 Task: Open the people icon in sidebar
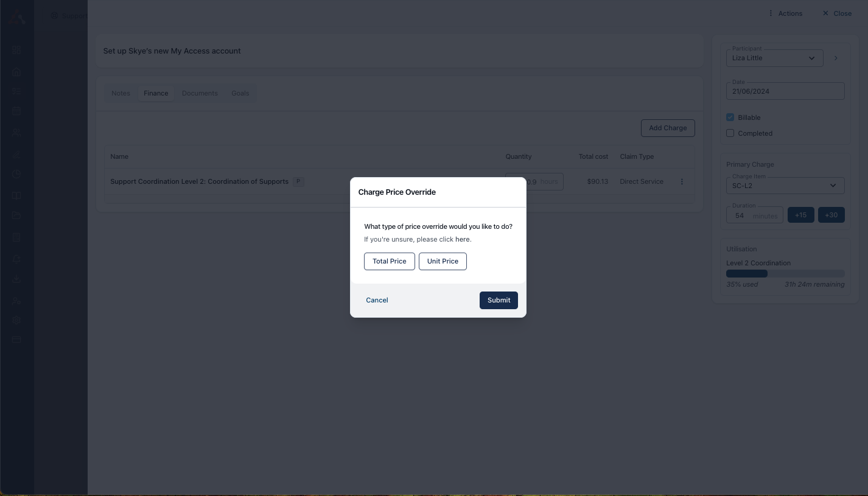pos(16,132)
